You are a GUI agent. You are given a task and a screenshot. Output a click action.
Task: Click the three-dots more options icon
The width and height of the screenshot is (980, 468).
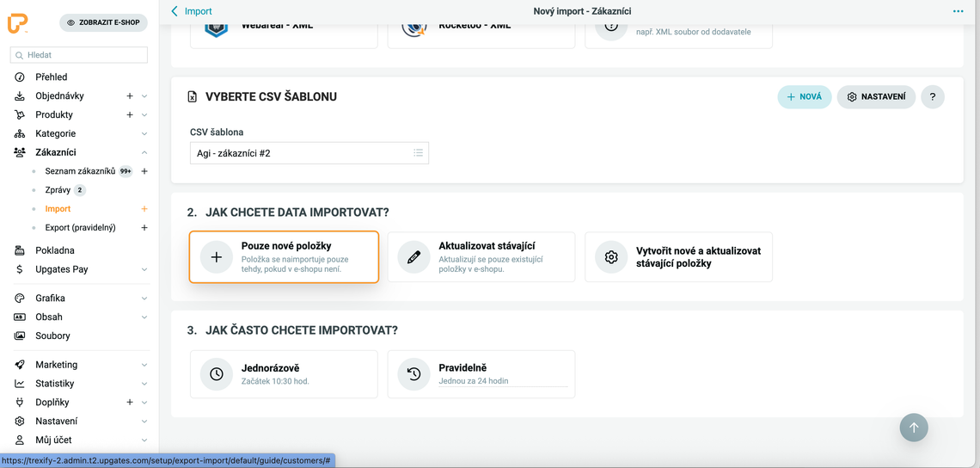[958, 11]
